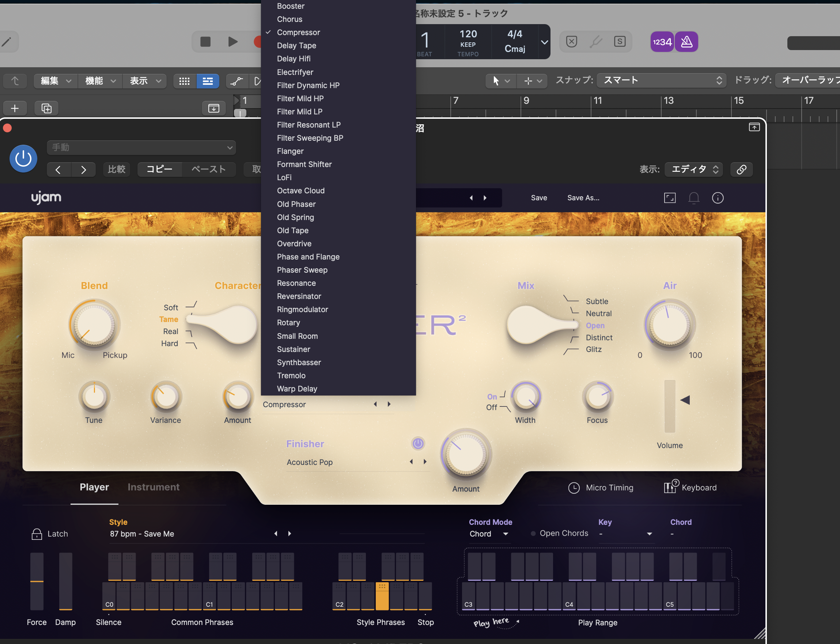Click the Save button

coord(539,198)
